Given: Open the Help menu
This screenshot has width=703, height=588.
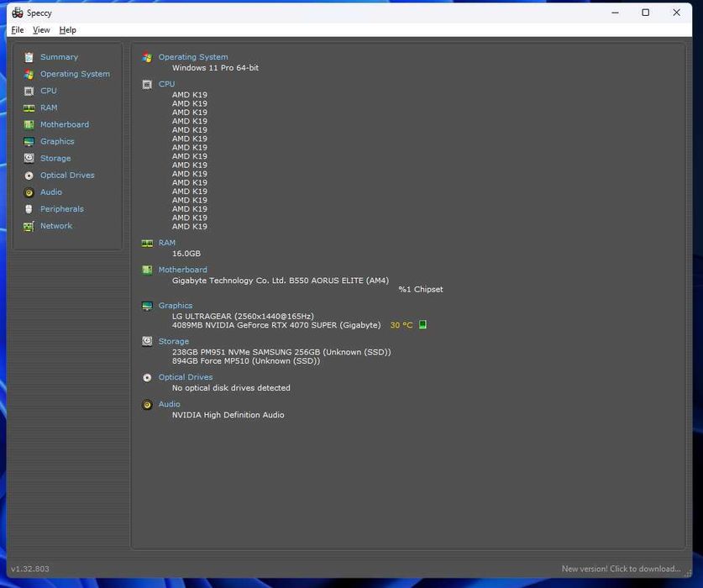Looking at the screenshot, I should tap(67, 30).
